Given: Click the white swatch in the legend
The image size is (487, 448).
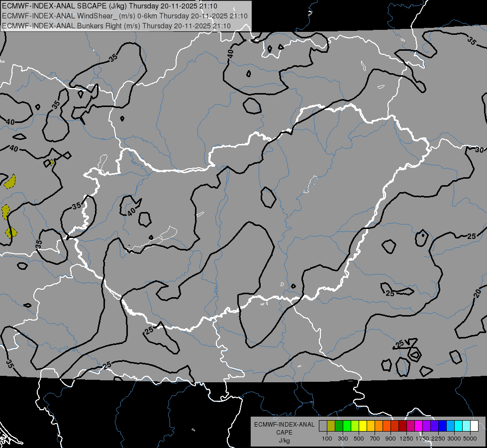Looking at the screenshot, I should (474, 426).
